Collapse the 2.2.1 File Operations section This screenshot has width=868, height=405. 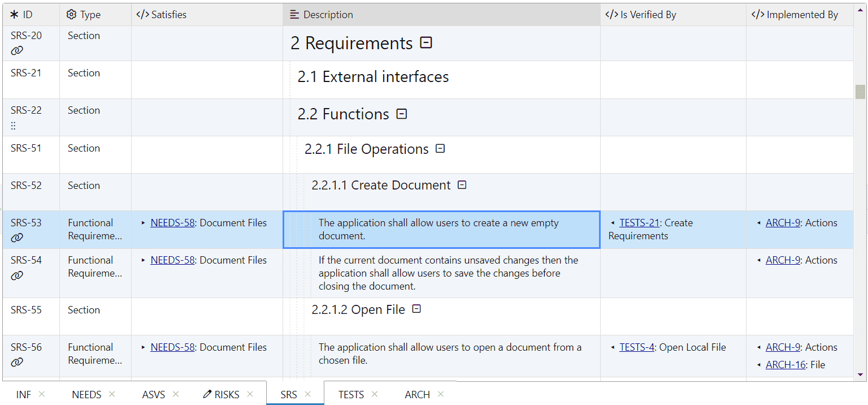coord(440,149)
